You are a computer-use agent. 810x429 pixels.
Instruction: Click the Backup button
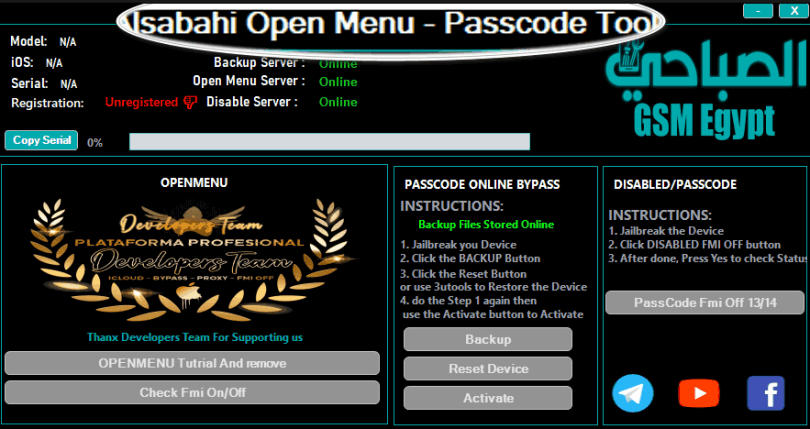(x=488, y=340)
